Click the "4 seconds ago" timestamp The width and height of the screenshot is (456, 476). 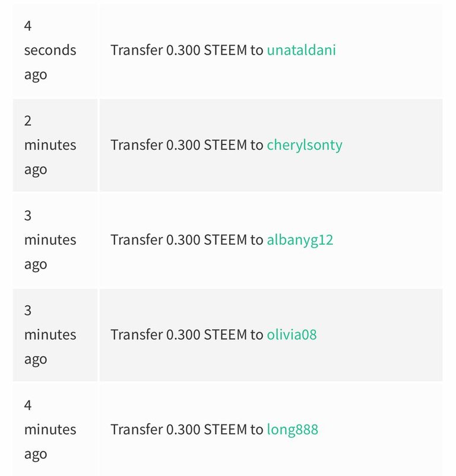tap(50, 51)
